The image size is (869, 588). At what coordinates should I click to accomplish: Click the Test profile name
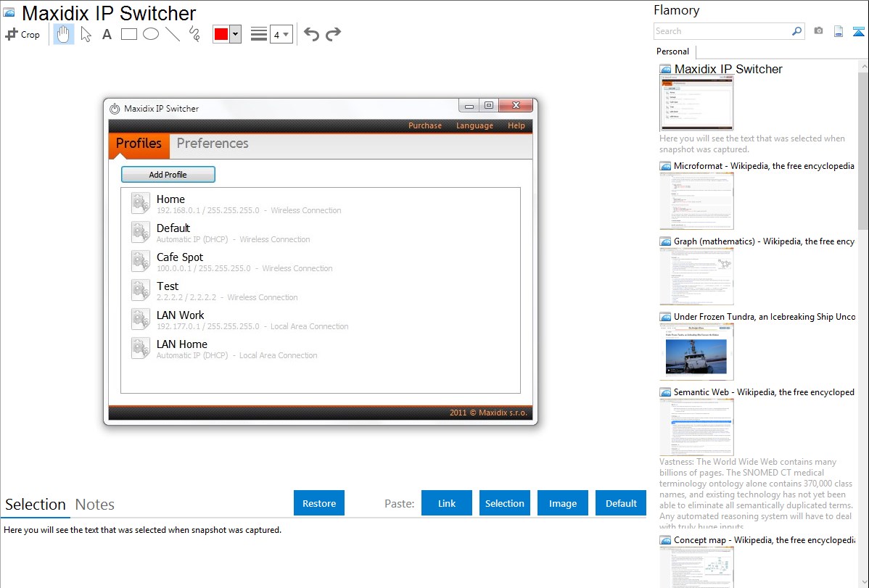point(168,286)
